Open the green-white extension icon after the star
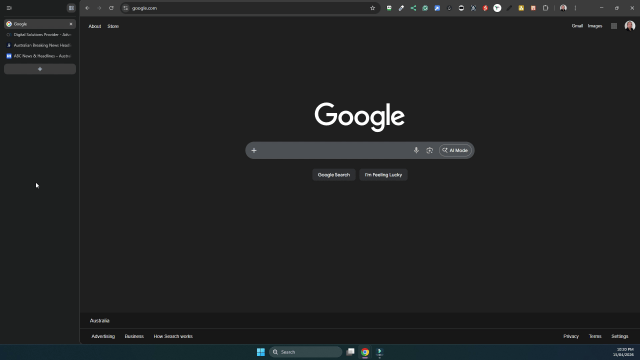 [389, 8]
